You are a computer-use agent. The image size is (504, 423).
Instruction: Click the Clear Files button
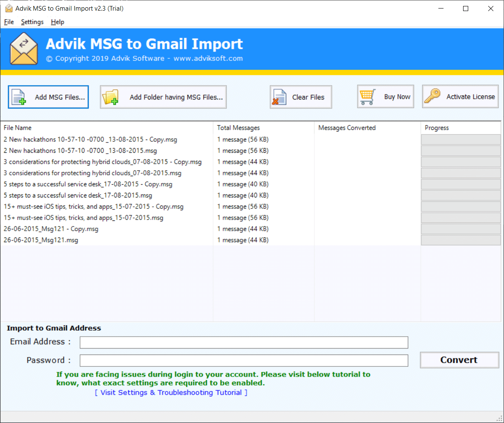pyautogui.click(x=301, y=97)
